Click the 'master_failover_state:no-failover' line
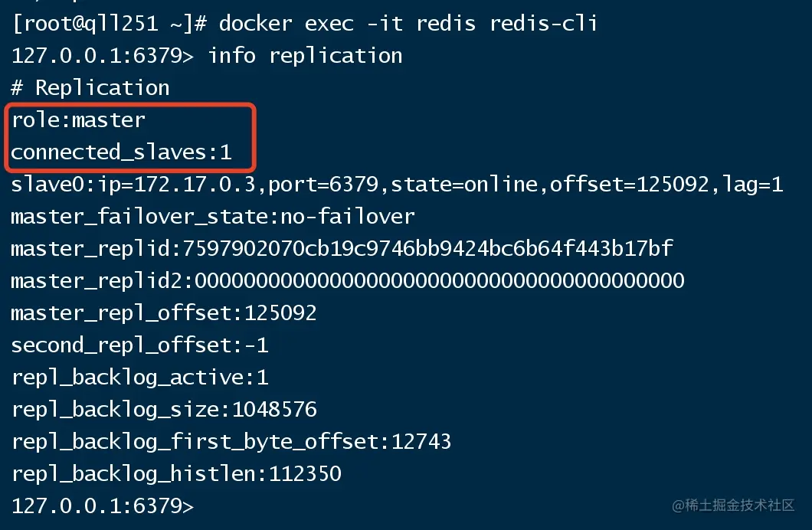 pyautogui.click(x=213, y=217)
